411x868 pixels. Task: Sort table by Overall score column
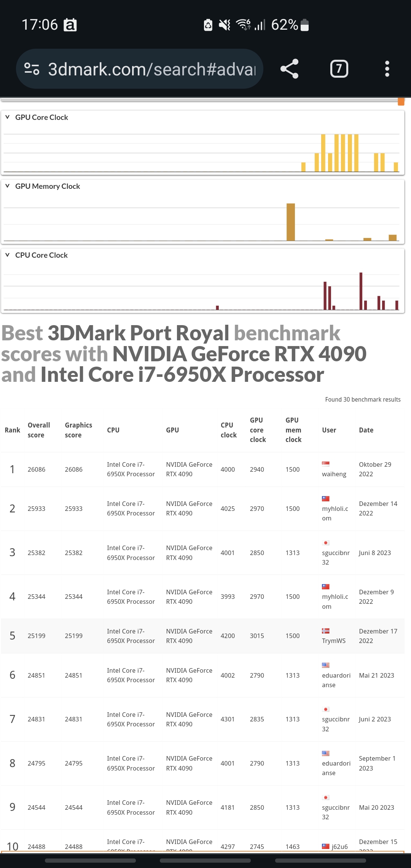click(39, 430)
